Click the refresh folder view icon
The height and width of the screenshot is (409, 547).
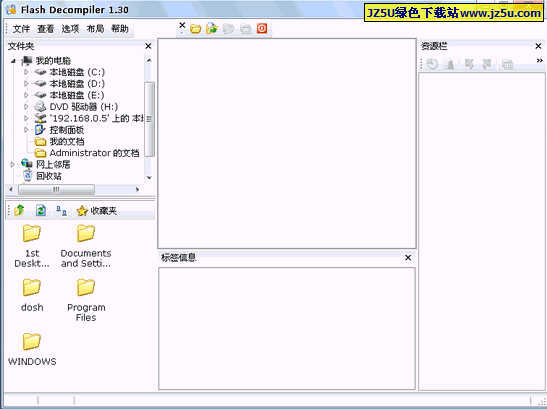(40, 210)
